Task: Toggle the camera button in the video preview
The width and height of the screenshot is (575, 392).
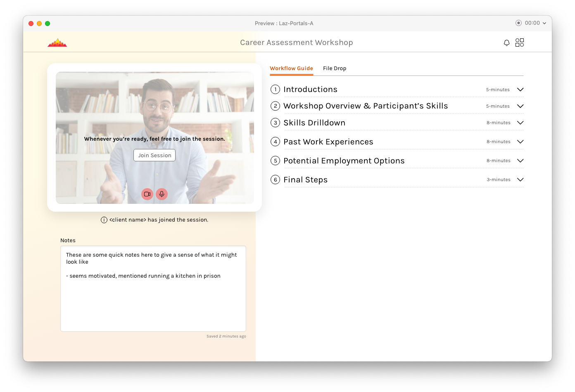Action: pos(147,194)
